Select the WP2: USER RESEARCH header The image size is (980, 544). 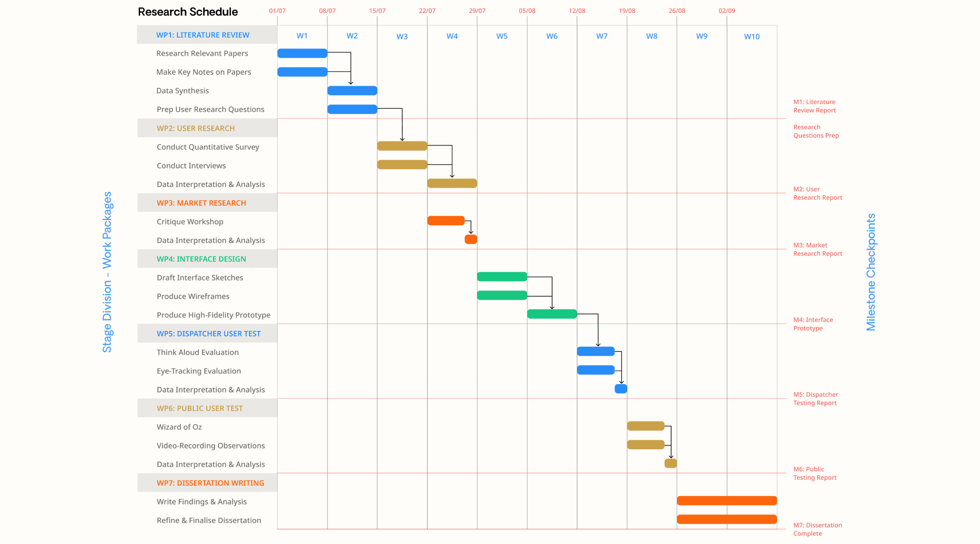207,128
